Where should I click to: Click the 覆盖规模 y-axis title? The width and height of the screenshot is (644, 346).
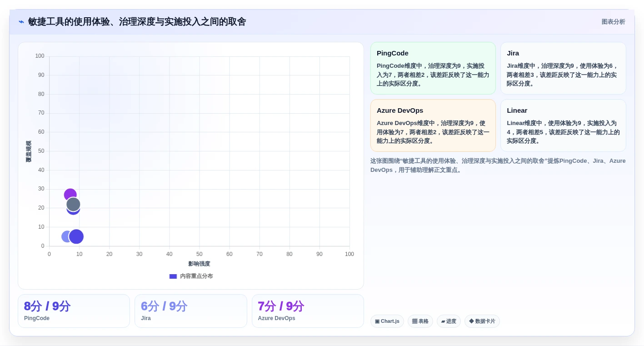point(29,151)
